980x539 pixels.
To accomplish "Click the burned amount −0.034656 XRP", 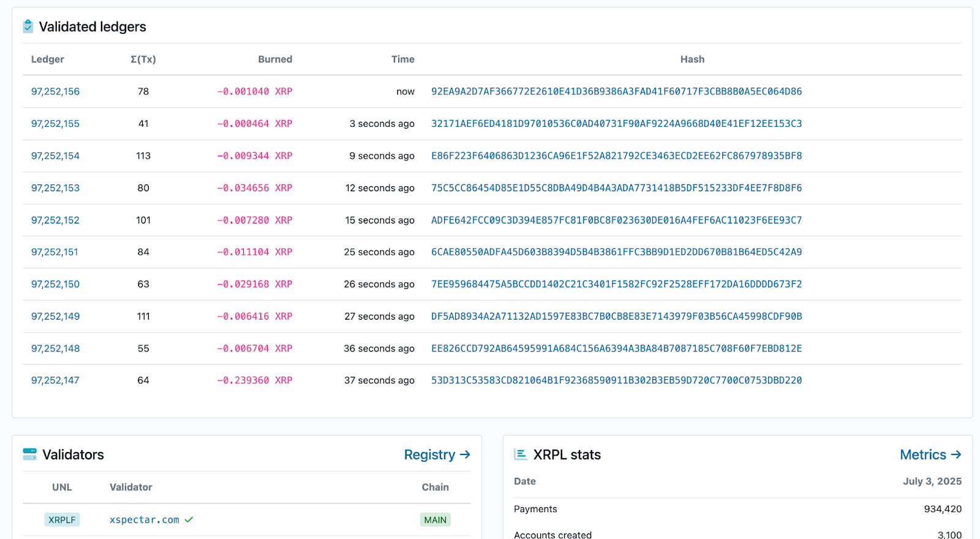I will click(254, 188).
